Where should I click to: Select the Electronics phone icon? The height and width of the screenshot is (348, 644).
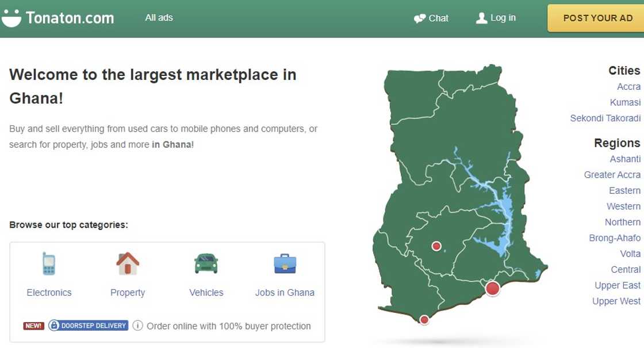49,263
